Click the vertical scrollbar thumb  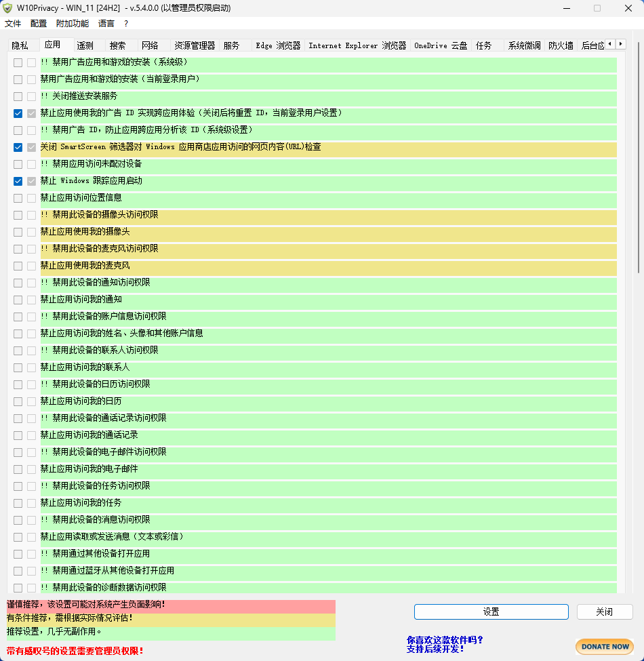(x=639, y=158)
